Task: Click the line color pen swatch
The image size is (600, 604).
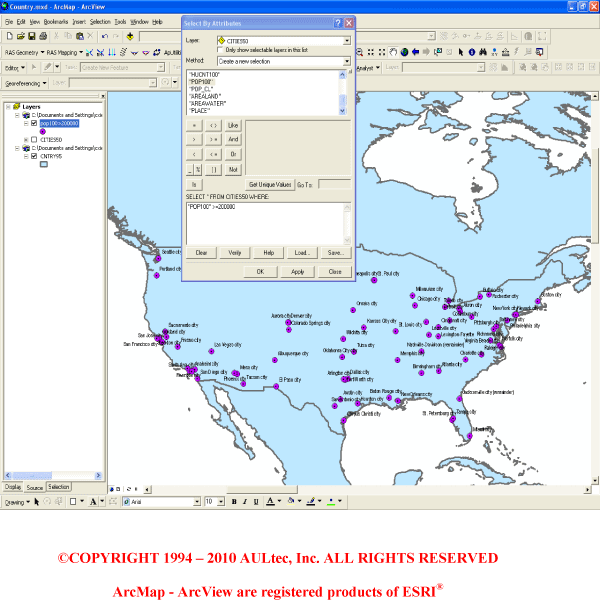Action: pyautogui.click(x=311, y=501)
